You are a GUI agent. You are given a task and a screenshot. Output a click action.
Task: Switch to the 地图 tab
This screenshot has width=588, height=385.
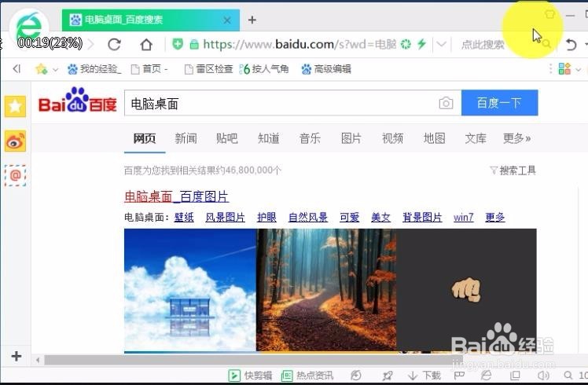434,138
